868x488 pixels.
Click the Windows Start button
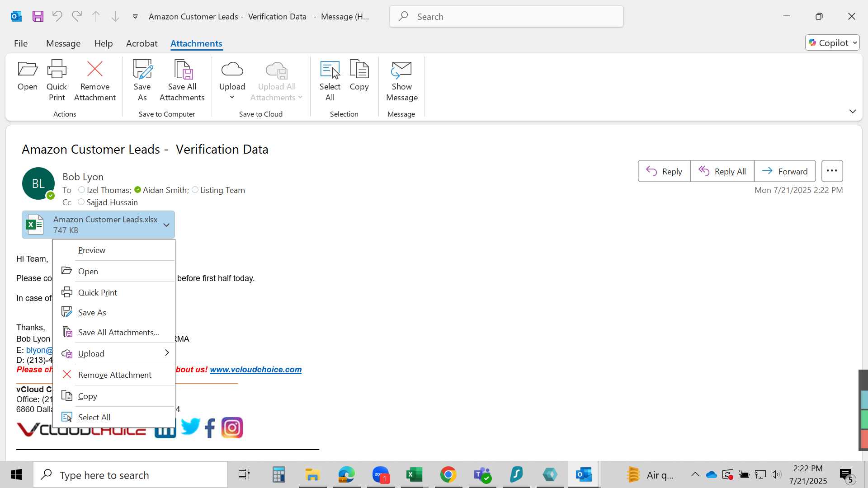tap(16, 475)
